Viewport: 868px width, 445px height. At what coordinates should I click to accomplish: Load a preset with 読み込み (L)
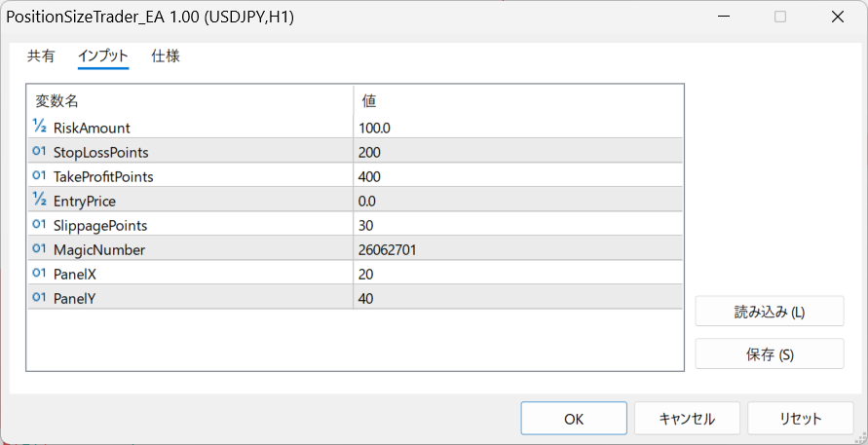tap(770, 312)
